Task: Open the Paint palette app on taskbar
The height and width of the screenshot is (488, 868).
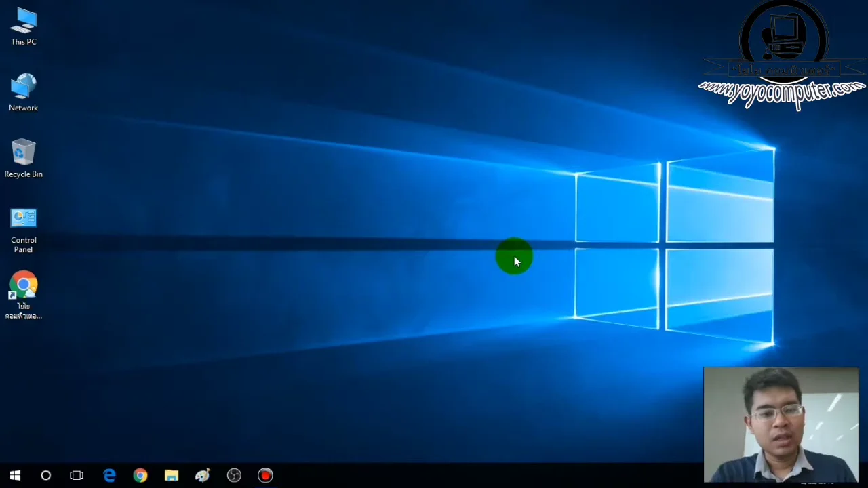Action: coord(203,476)
